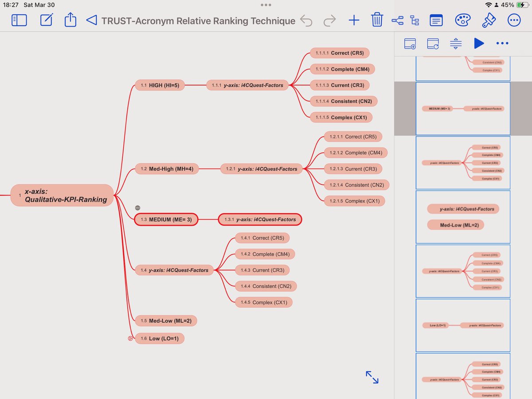
Task: Select node 1.6 Low (LO=1)
Action: [x=160, y=339]
